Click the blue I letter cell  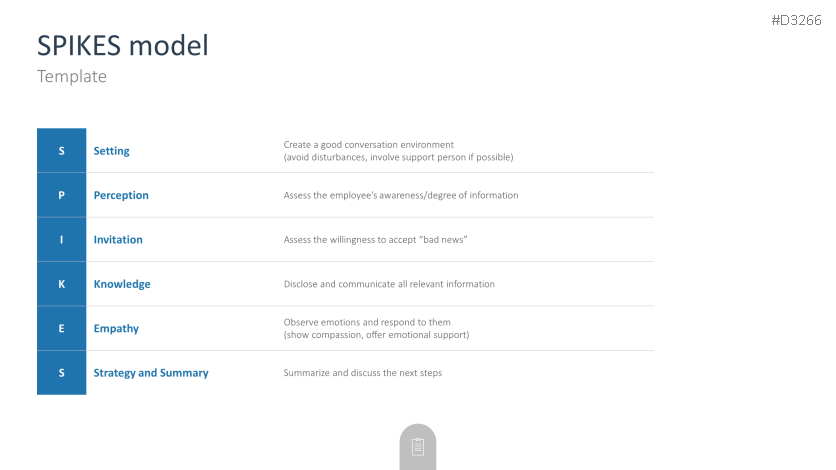coord(62,240)
